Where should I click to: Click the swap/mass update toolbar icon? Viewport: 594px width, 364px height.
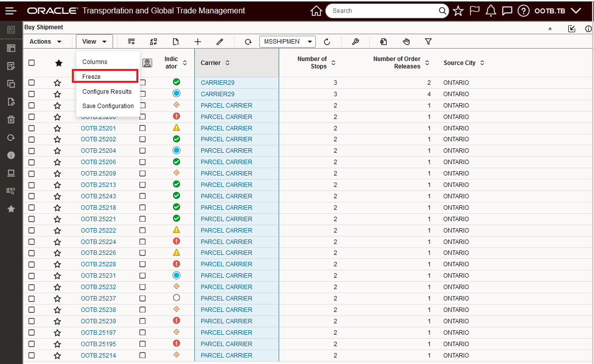(x=153, y=42)
